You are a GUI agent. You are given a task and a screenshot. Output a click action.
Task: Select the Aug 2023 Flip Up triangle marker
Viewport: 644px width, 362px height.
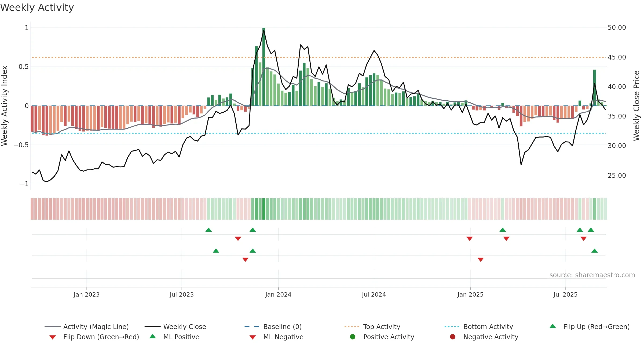(x=208, y=230)
